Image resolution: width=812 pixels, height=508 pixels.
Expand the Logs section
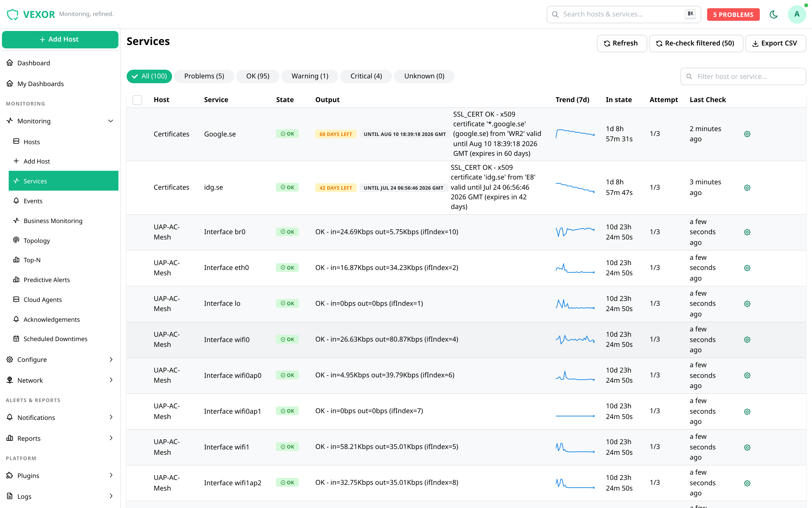[60, 496]
